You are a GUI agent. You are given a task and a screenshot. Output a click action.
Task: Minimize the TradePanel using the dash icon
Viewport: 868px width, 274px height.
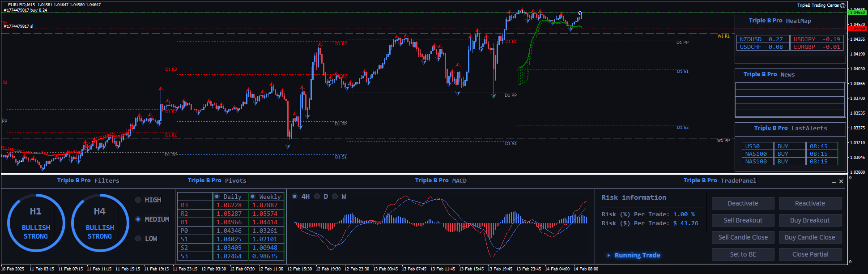[x=834, y=182]
